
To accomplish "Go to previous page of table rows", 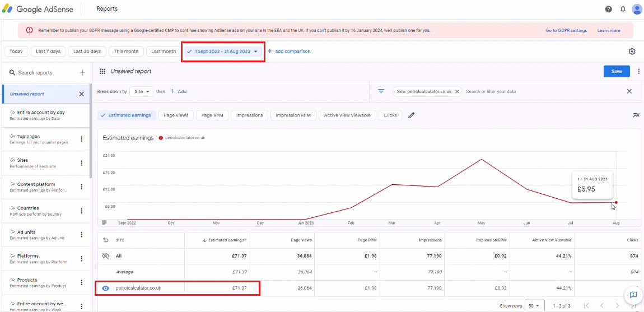I will (602, 306).
